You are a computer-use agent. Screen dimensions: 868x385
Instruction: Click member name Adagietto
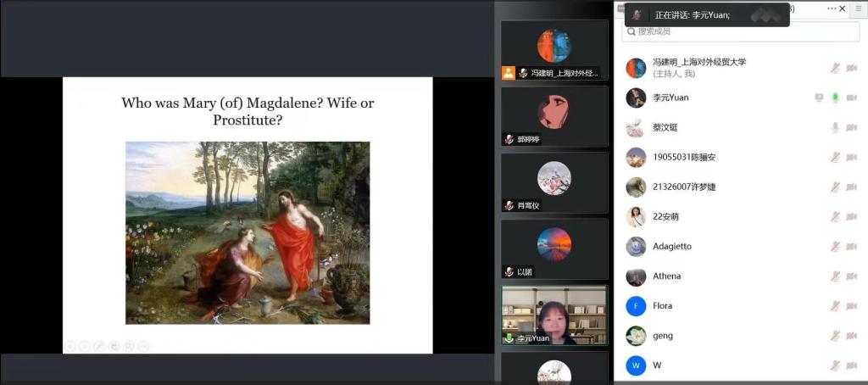pos(672,247)
